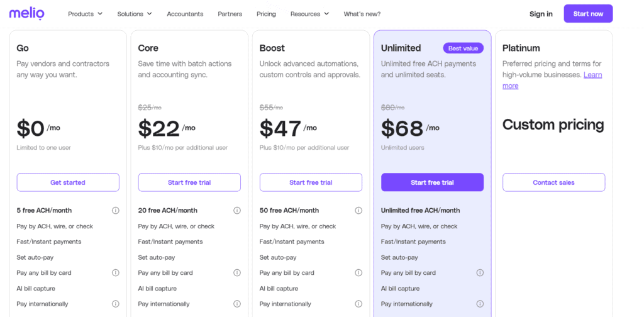Click the Platinum plan heading
The image size is (644, 317).
point(521,48)
